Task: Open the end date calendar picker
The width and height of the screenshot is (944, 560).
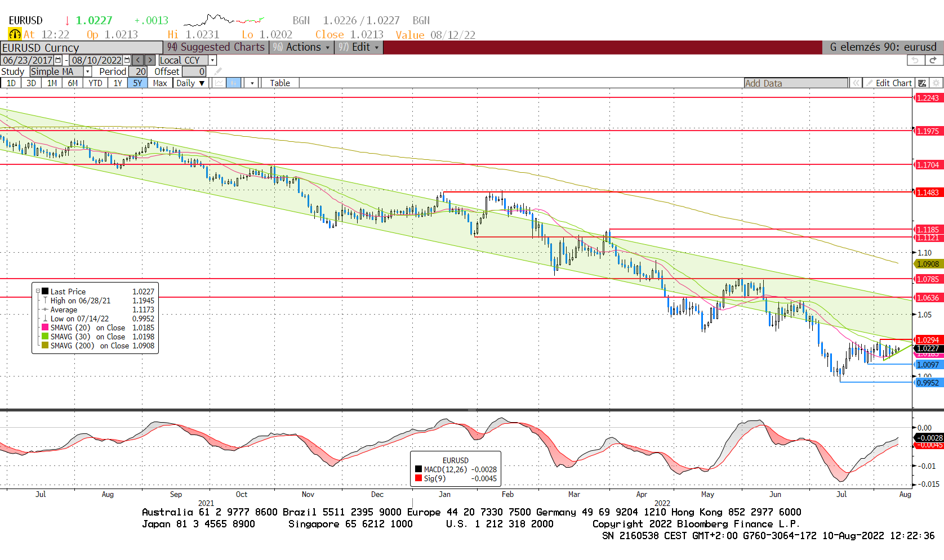Action: tap(127, 60)
